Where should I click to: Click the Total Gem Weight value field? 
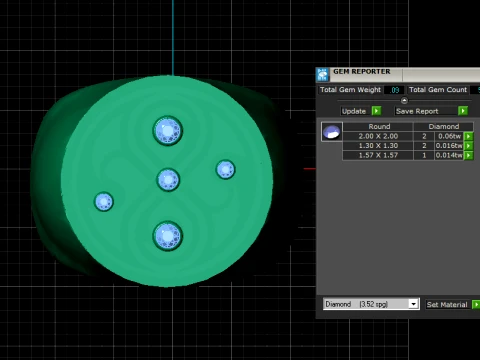pyautogui.click(x=394, y=90)
